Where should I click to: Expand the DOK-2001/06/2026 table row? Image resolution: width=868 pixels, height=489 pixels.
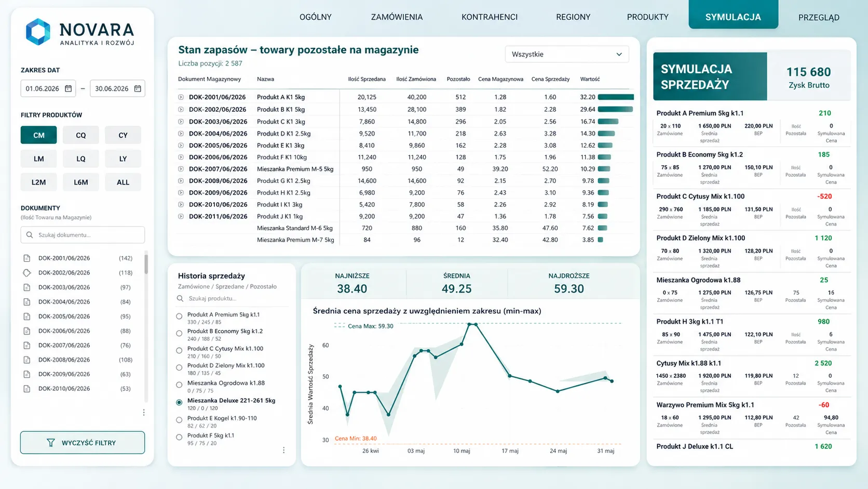(181, 97)
